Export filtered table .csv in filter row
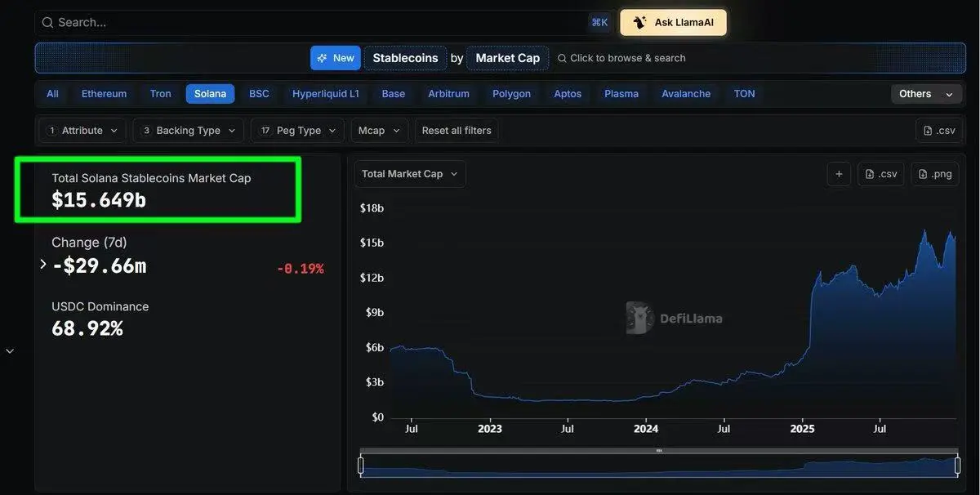 [x=939, y=131]
